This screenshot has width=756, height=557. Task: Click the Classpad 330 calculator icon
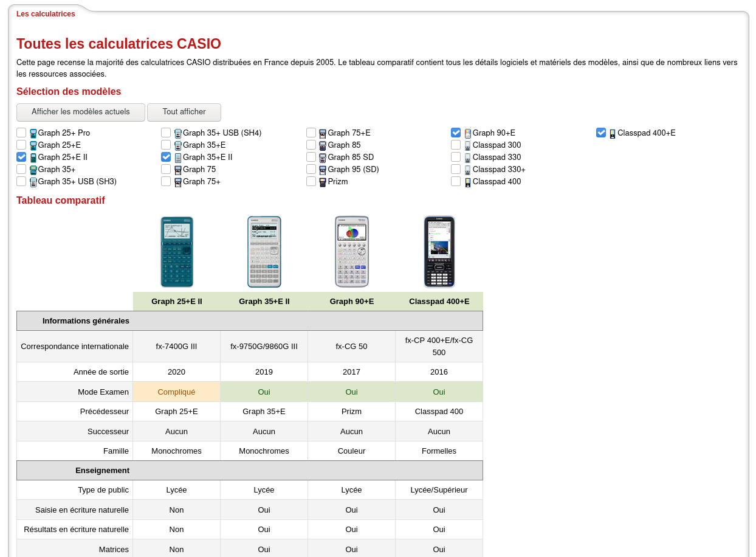point(467,157)
